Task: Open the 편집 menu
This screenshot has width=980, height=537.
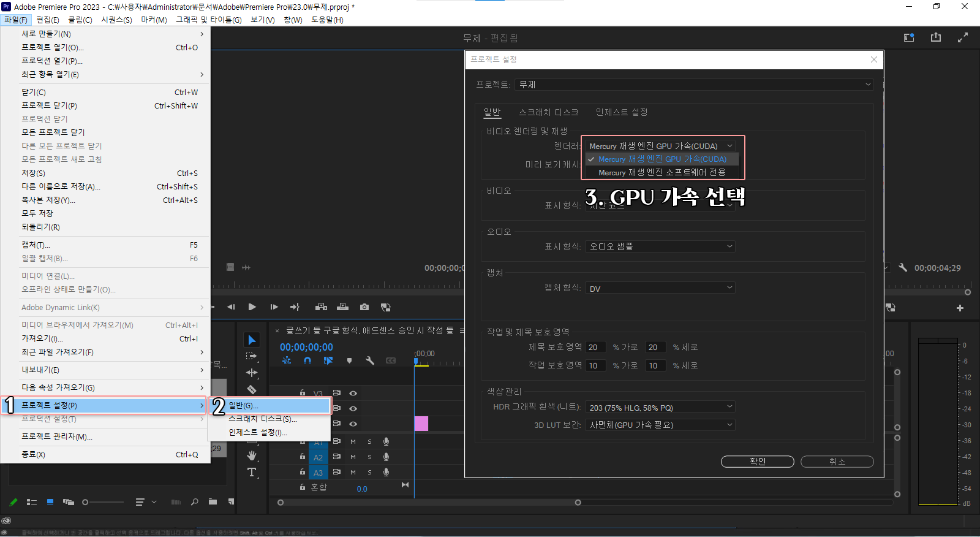Action: [48, 20]
